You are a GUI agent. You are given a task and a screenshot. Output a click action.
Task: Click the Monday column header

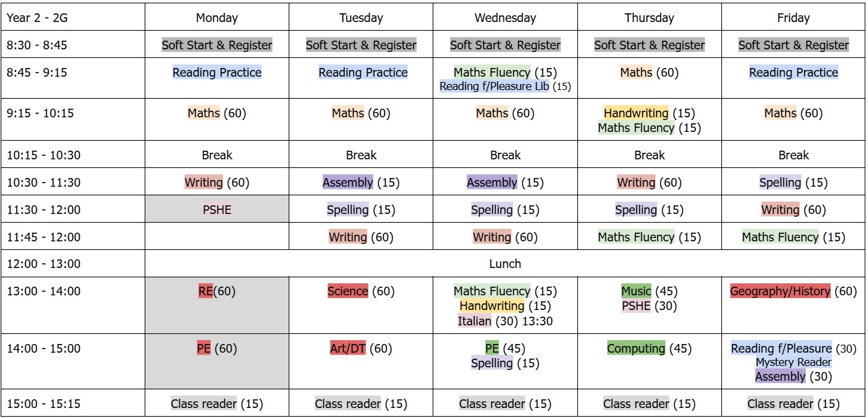(217, 18)
